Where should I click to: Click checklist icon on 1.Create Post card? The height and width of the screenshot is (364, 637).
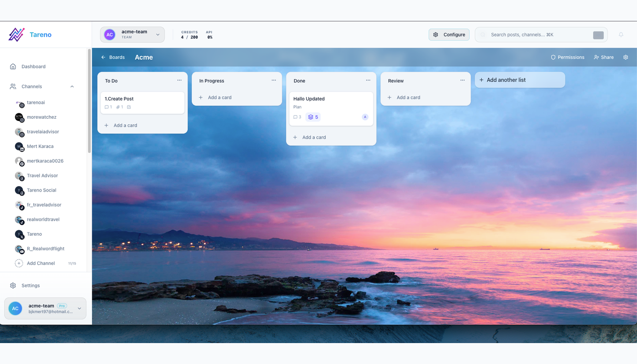click(x=129, y=107)
